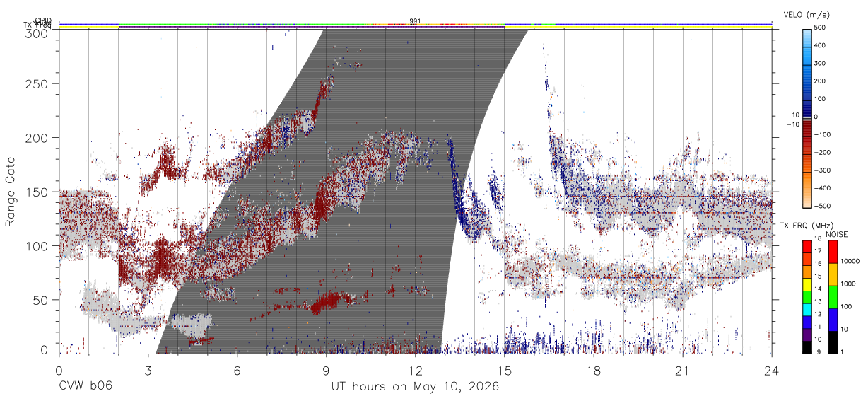Image resolution: width=868 pixels, height=401 pixels.
Task: Select the pale-orange bottom of velocity colorbar
Action: 807,198
